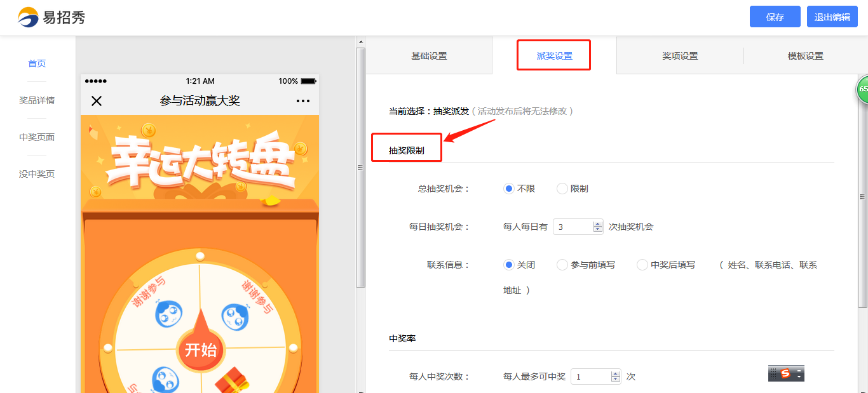Screen dimensions: 868x393
Task: Click the battery icon in phone status bar
Action: coord(308,81)
